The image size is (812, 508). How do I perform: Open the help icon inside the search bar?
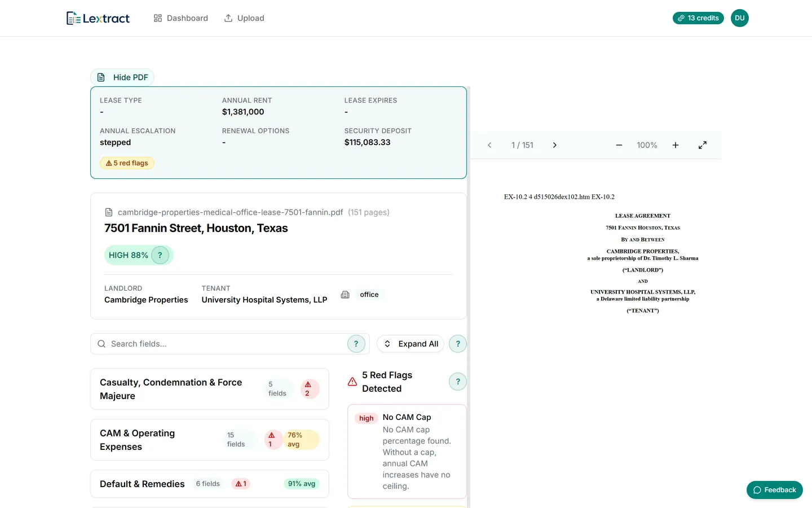356,344
